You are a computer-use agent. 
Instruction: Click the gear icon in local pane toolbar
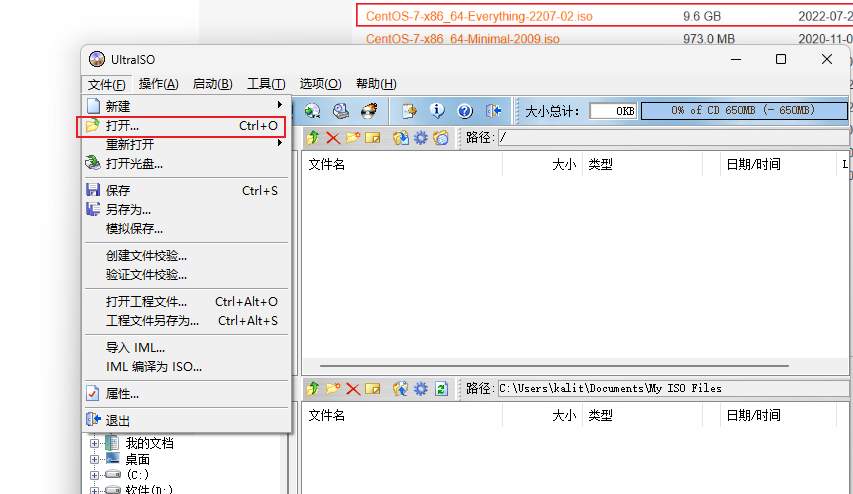click(x=421, y=388)
